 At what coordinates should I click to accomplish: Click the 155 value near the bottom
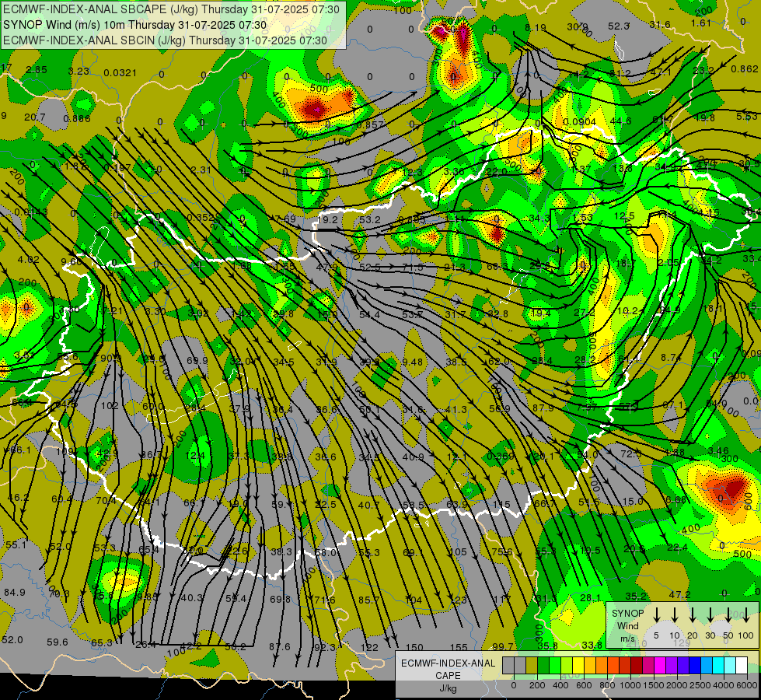(x=459, y=647)
